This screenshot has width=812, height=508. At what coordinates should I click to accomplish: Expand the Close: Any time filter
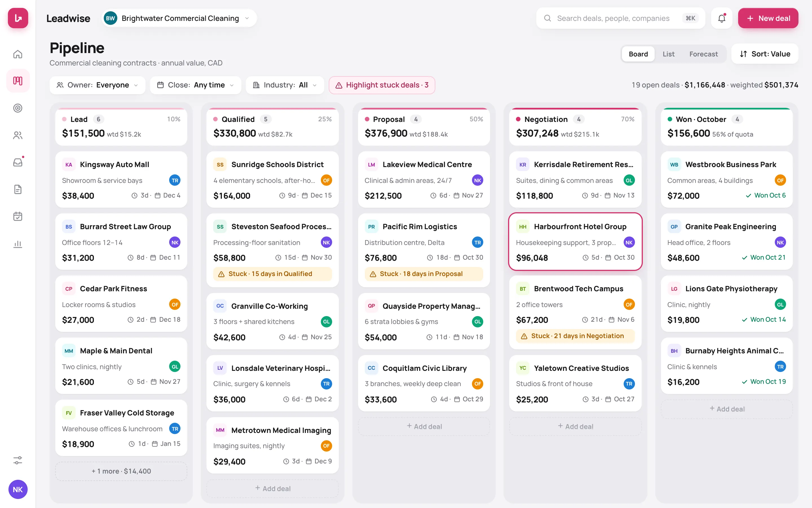point(196,85)
